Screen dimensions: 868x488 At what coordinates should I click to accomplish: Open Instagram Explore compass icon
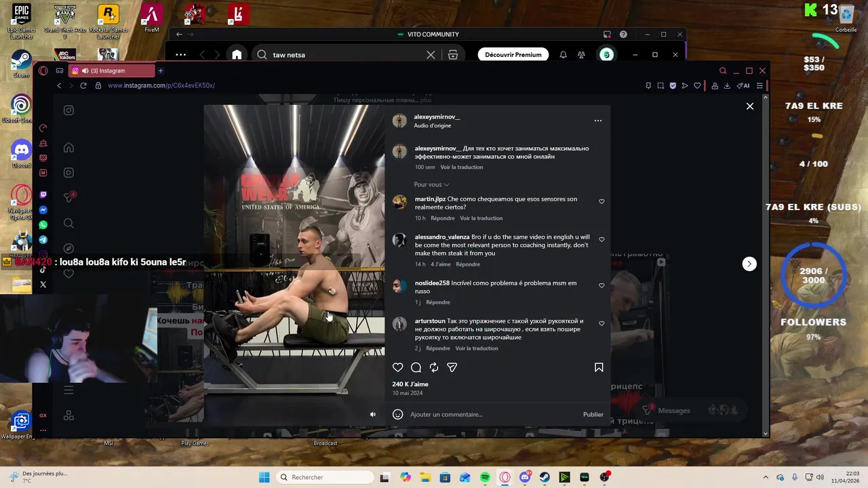(x=68, y=248)
